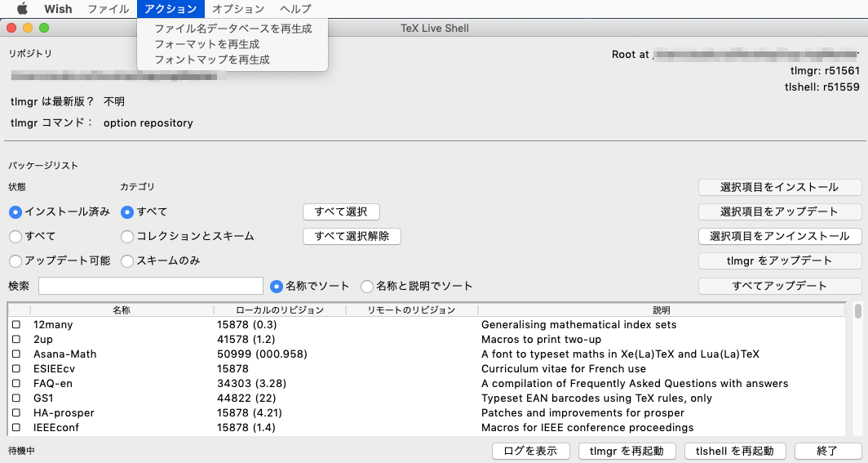Screen dimensions: 868x463
Task: Tick the checkbox for HA-prosper package
Action: [16, 412]
